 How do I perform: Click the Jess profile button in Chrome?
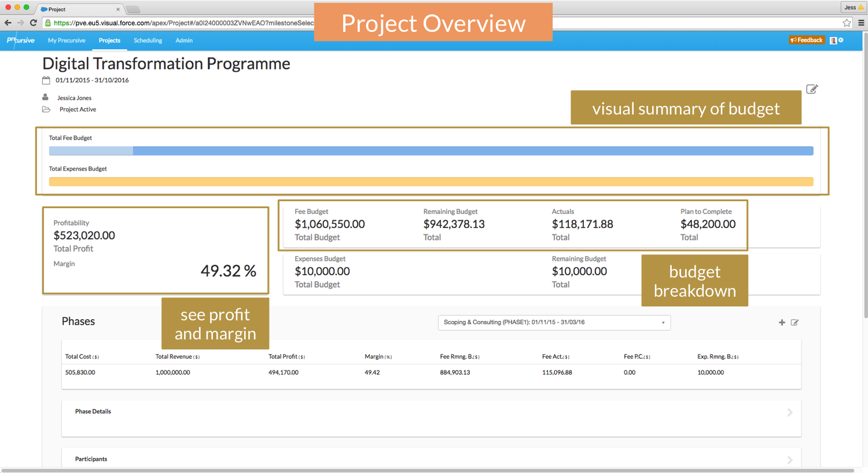pos(853,8)
